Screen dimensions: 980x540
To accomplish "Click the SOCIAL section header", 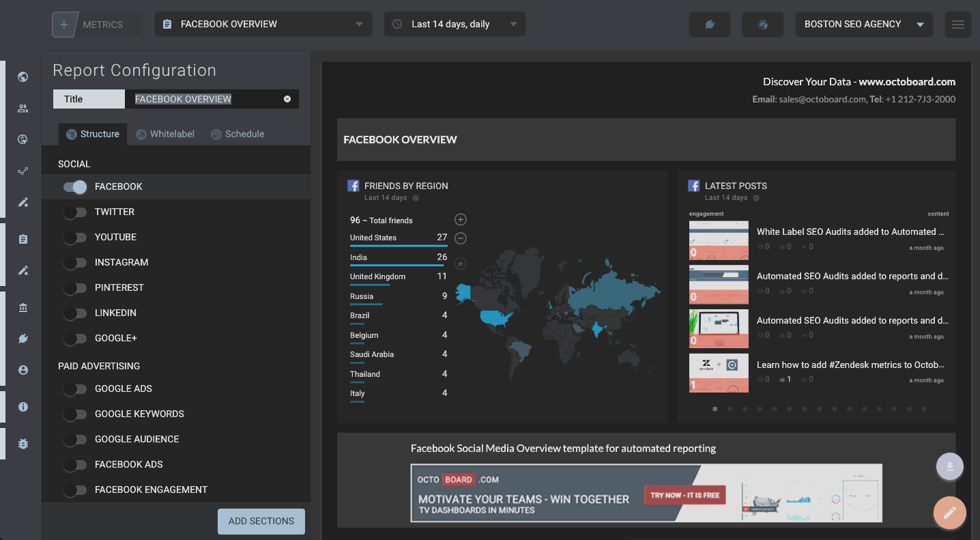I will point(74,164).
